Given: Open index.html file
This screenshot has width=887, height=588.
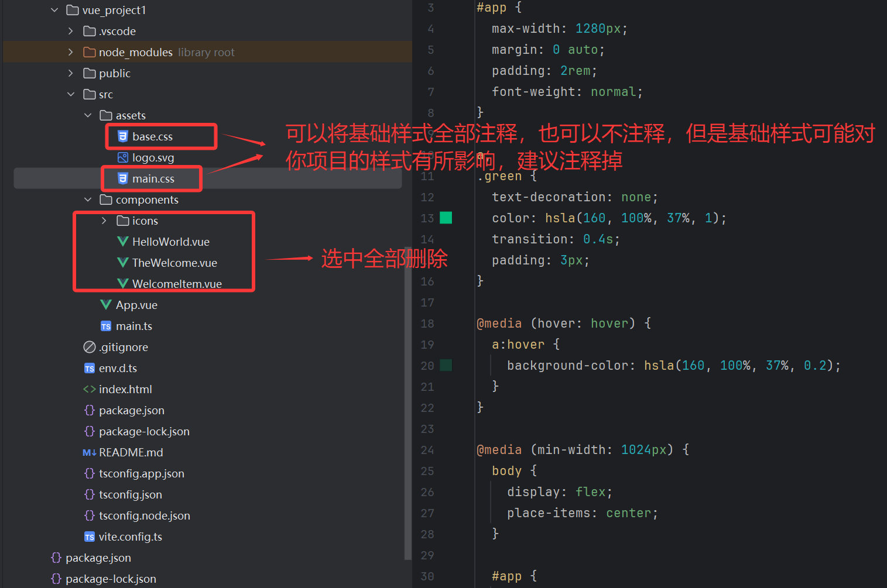Looking at the screenshot, I should click(x=125, y=389).
